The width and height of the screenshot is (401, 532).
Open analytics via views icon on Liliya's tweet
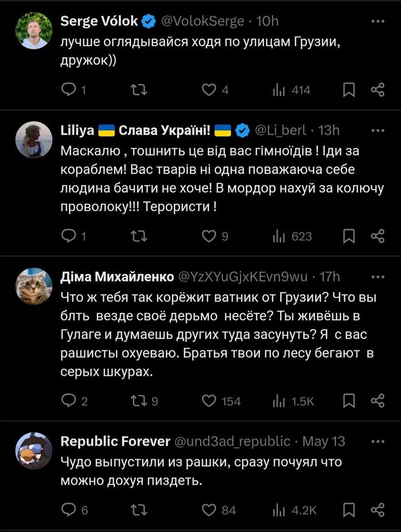[279, 236]
